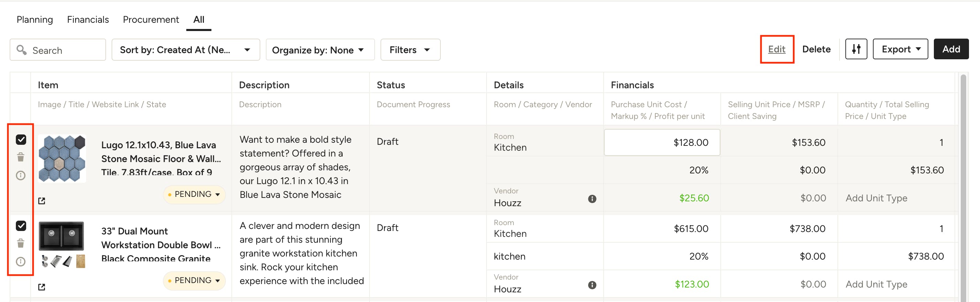Open the column settings sliders icon
The width and height of the screenshot is (980, 302).
856,49
